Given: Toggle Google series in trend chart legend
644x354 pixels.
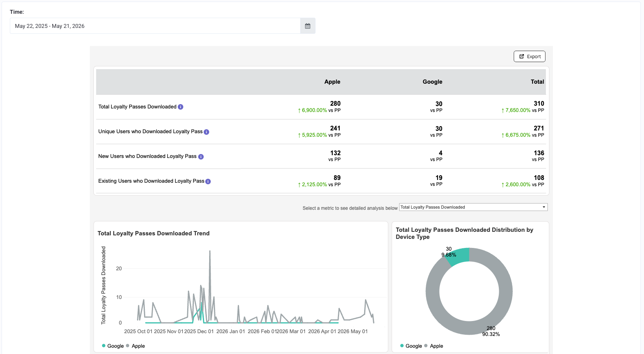Looking at the screenshot, I should (113, 346).
